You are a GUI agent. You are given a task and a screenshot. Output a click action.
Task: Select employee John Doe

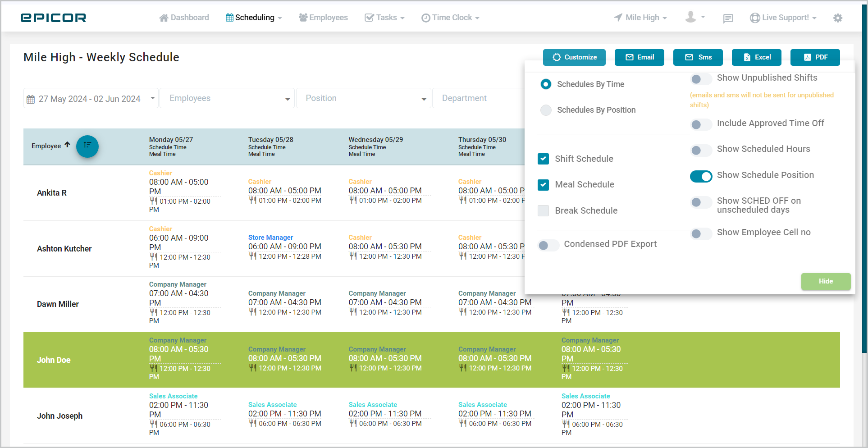pyautogui.click(x=54, y=360)
